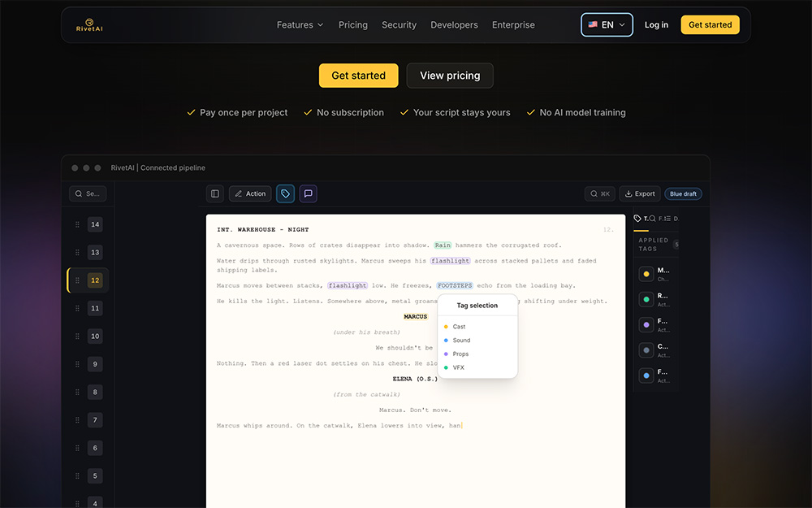Navigate to Enterprise

pyautogui.click(x=513, y=25)
